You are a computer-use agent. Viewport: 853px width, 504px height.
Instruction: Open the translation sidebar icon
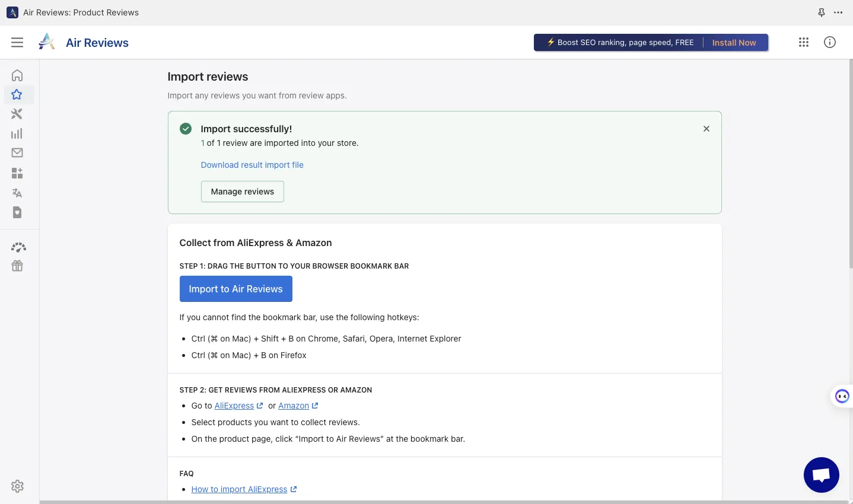pos(17,193)
